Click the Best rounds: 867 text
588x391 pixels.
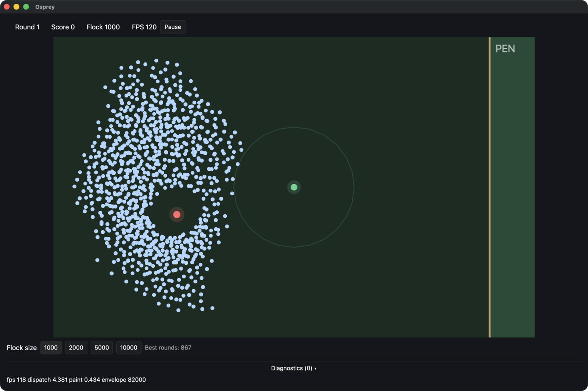[x=168, y=348]
